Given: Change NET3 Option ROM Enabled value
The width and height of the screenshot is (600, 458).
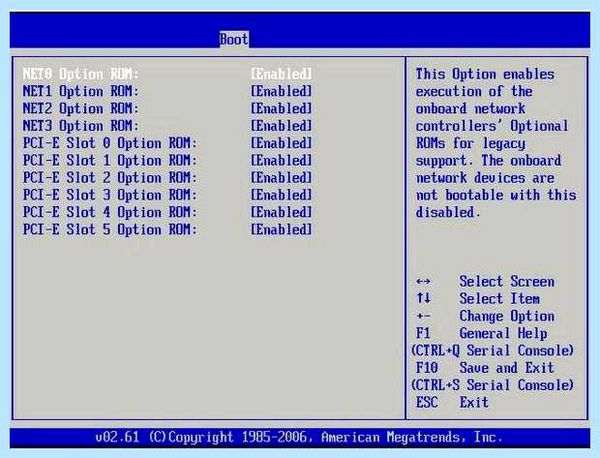Looking at the screenshot, I should [281, 126].
